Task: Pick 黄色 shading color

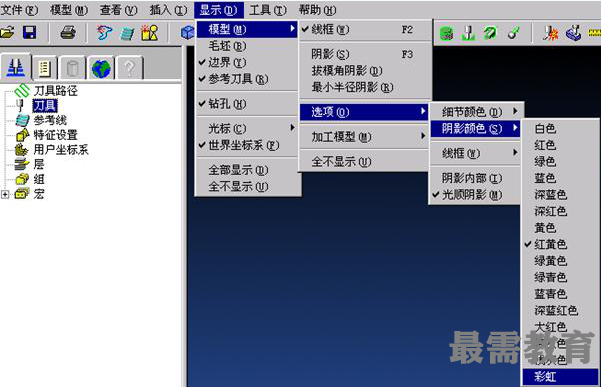Action: tap(560, 228)
